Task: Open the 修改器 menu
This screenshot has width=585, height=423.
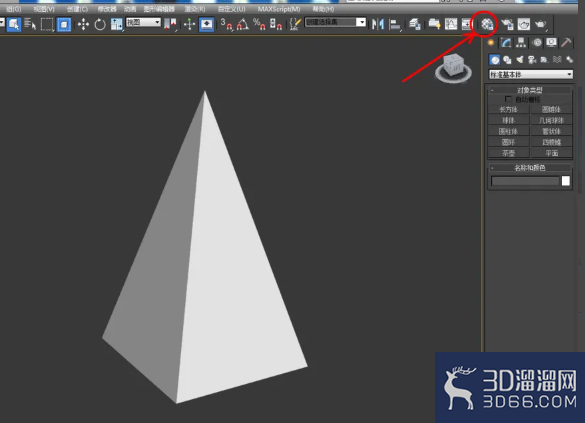Action: coord(107,9)
